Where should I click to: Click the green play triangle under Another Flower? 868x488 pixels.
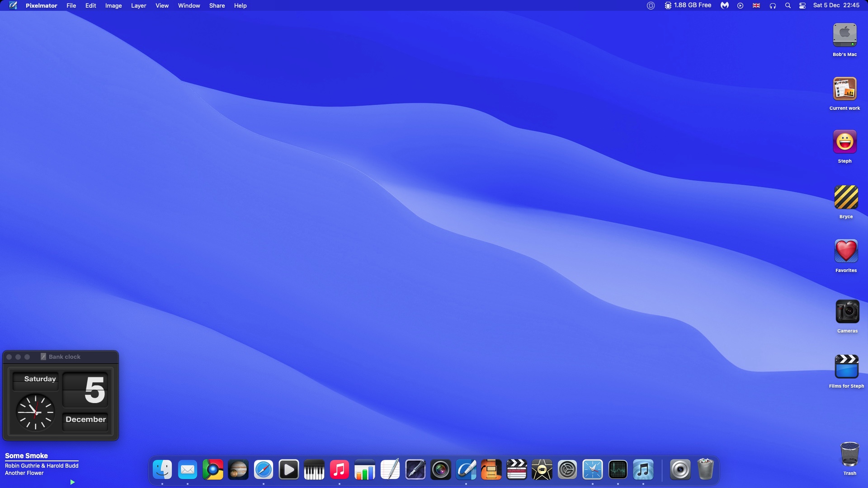coord(72,482)
